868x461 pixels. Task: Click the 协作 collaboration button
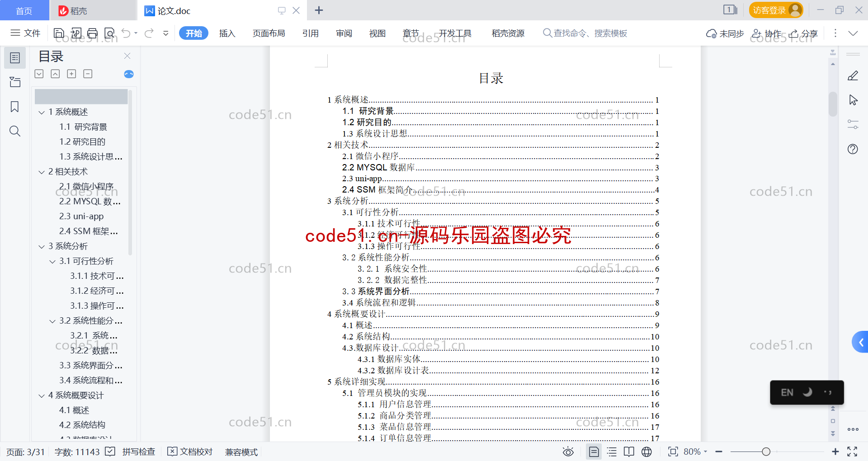point(766,33)
